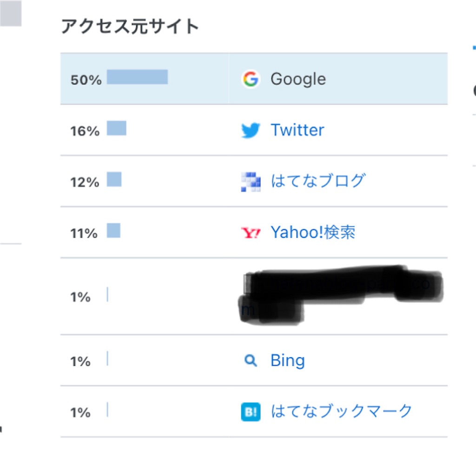Image resolution: width=476 pixels, height=465 pixels.
Task: Click the Bing magnifier icon
Action: 251,360
